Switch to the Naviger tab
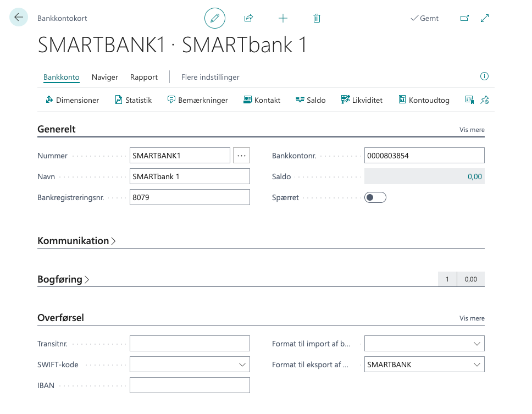The height and width of the screenshot is (414, 532). (105, 77)
